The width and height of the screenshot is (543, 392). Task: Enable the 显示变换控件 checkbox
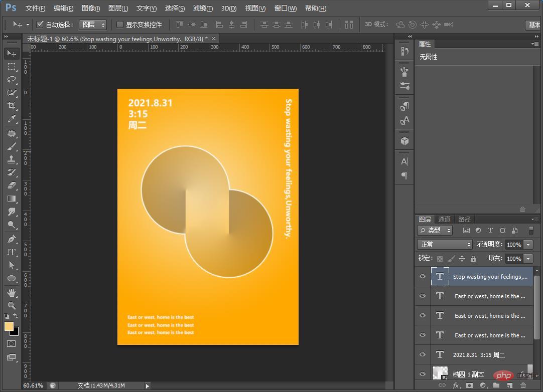pos(120,25)
